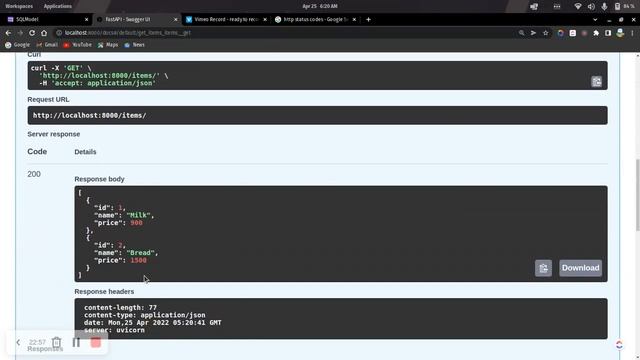640x360 pixels.
Task: Focus the address bar showing localhost
Action: (x=286, y=33)
